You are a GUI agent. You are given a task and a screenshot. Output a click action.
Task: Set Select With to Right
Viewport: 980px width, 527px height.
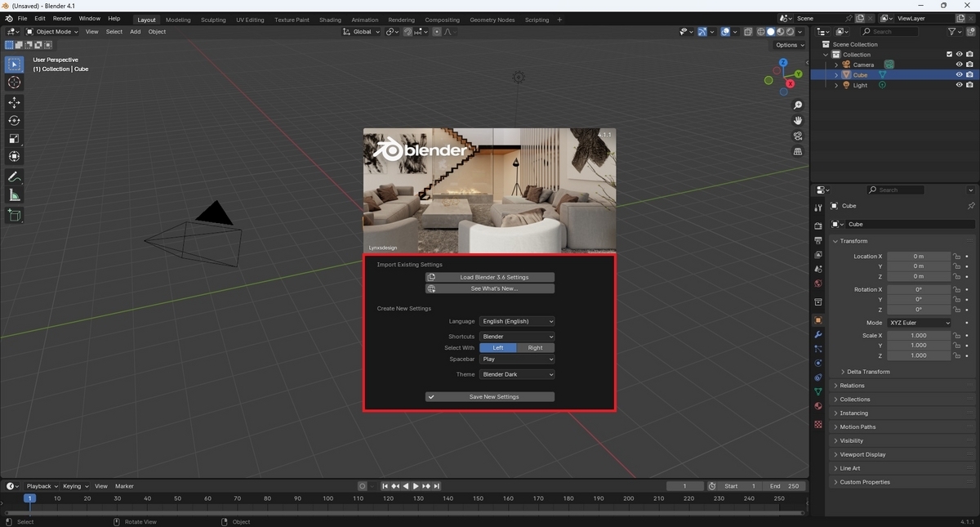click(535, 347)
